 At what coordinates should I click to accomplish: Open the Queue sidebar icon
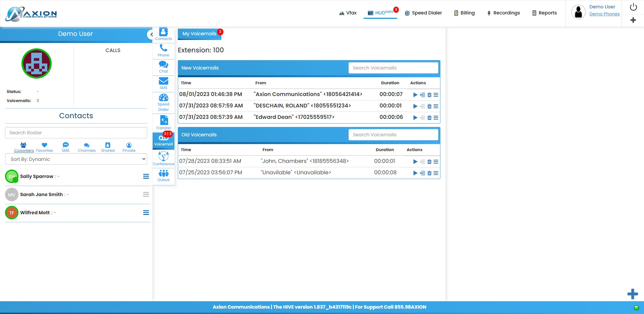click(x=163, y=175)
